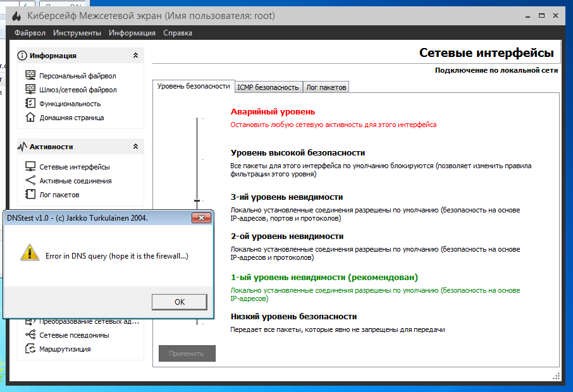Click the Маршрутизиция icon
Image resolution: width=573 pixels, height=392 pixels.
[30, 349]
